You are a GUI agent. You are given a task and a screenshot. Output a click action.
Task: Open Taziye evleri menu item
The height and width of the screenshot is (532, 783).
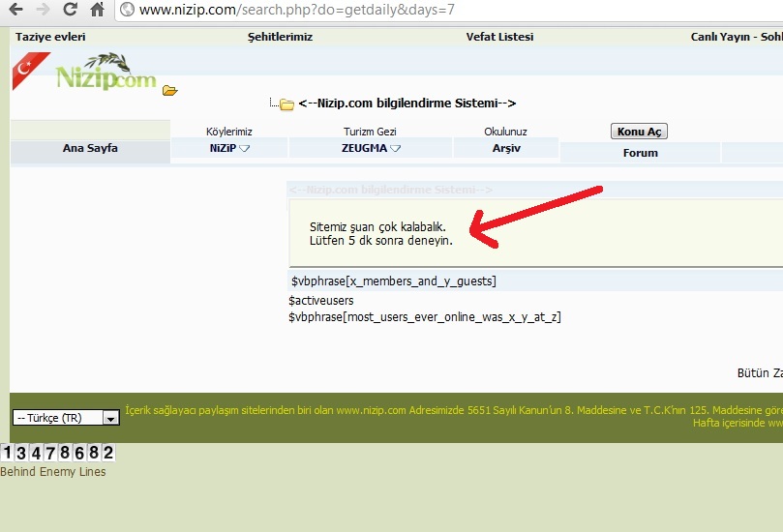tap(50, 37)
